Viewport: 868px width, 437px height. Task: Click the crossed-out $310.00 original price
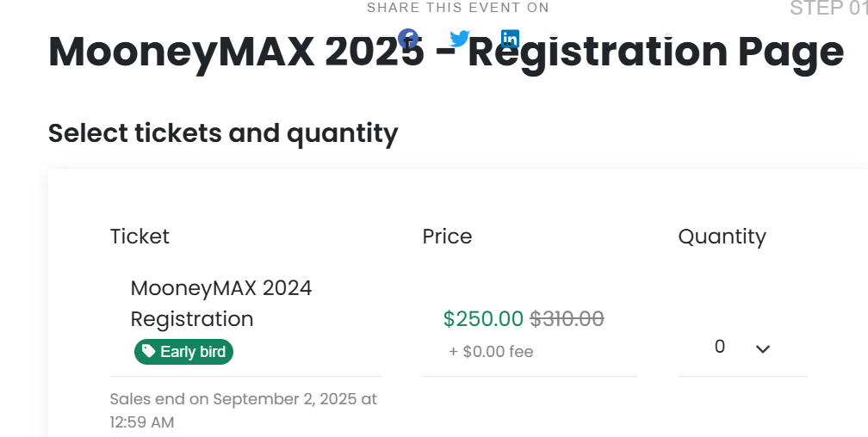click(x=567, y=319)
